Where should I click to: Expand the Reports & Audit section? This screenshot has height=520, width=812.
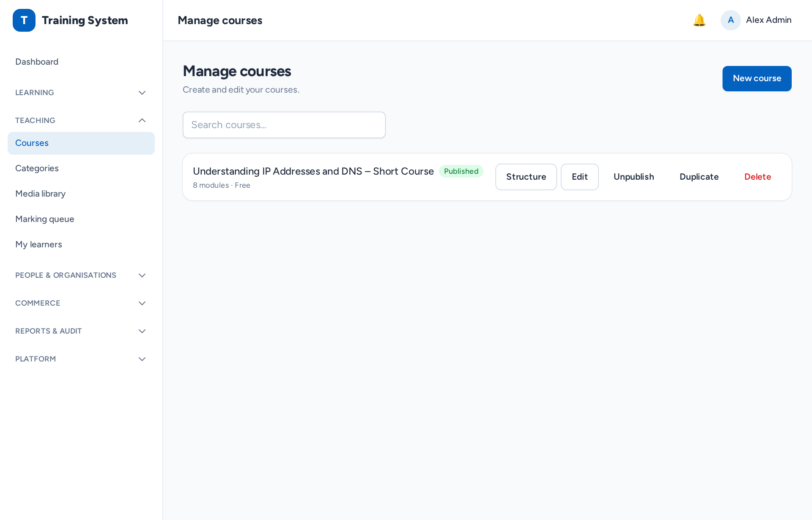81,331
